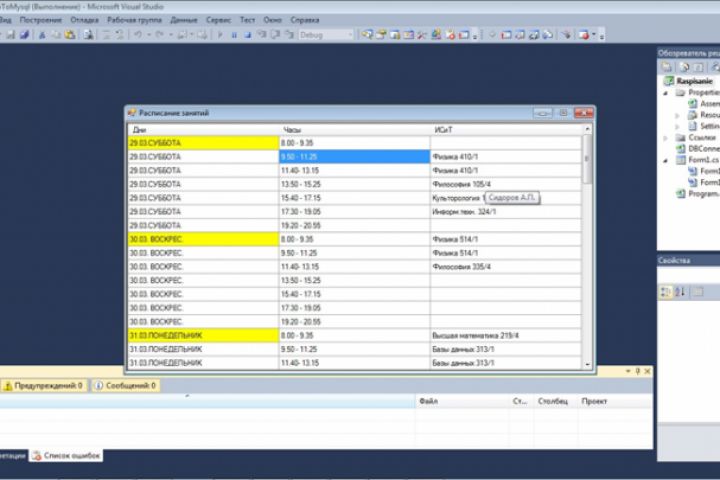The image size is (720, 480).
Task: Cut selection with the scissors icon
Action: point(42,35)
